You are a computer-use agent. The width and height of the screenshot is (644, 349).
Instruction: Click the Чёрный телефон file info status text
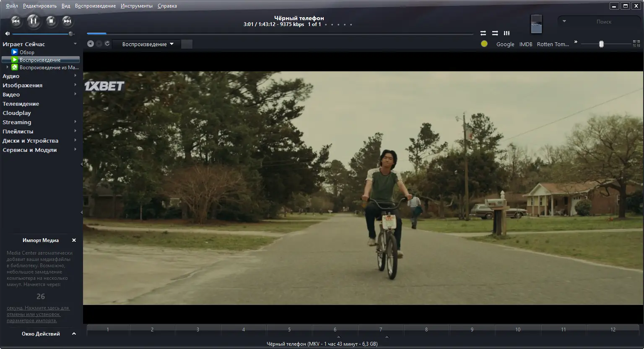pos(322,344)
